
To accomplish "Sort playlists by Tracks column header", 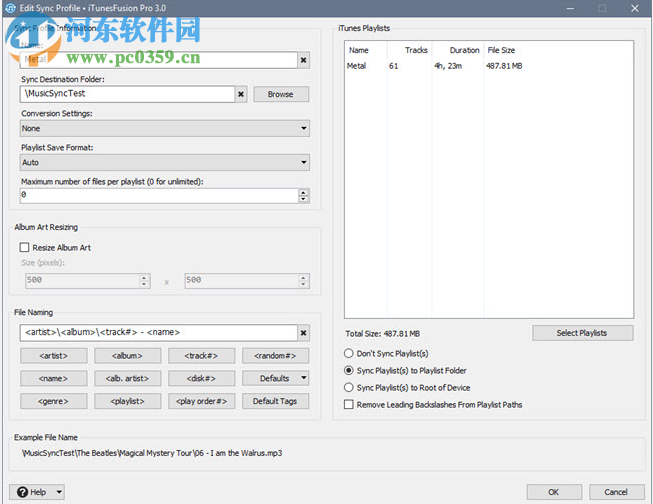I will 409,50.
